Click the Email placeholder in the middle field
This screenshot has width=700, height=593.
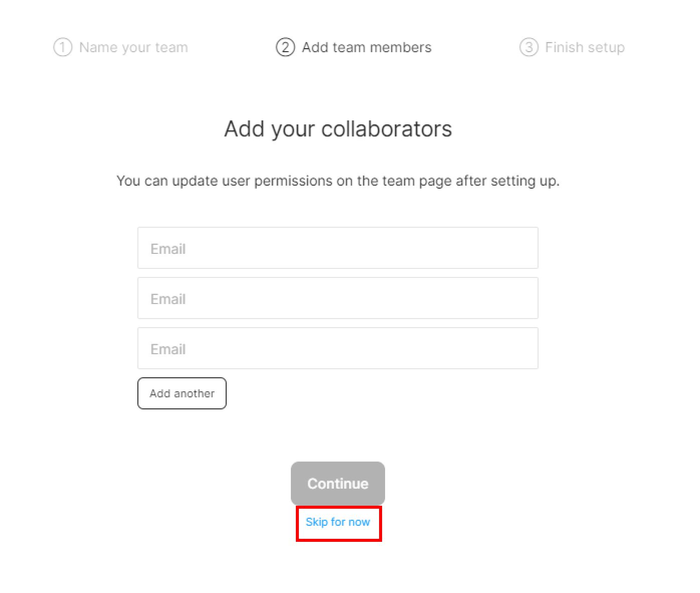[x=168, y=299]
